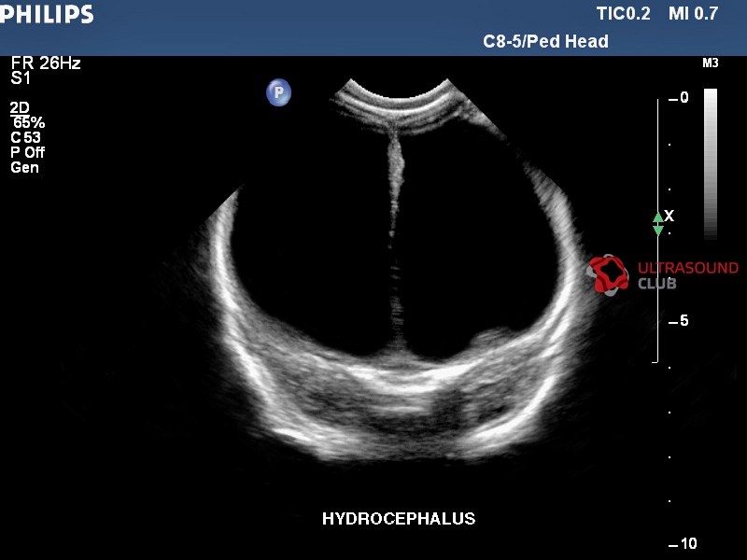The height and width of the screenshot is (560, 747).
Task: Click the FR 26Hz frame rate text
Action: (46, 63)
